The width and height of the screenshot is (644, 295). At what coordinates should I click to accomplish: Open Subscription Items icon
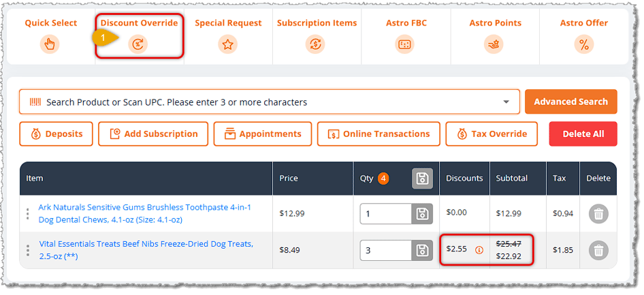(315, 44)
